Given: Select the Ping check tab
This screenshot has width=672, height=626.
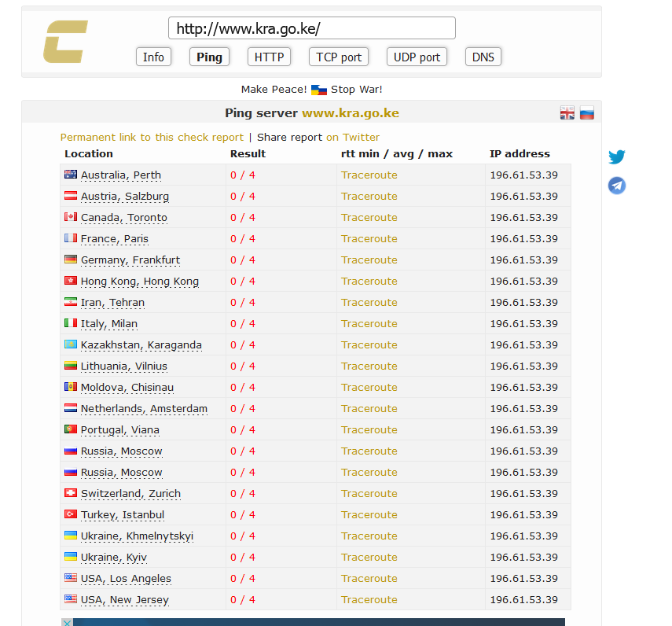Looking at the screenshot, I should [x=209, y=57].
